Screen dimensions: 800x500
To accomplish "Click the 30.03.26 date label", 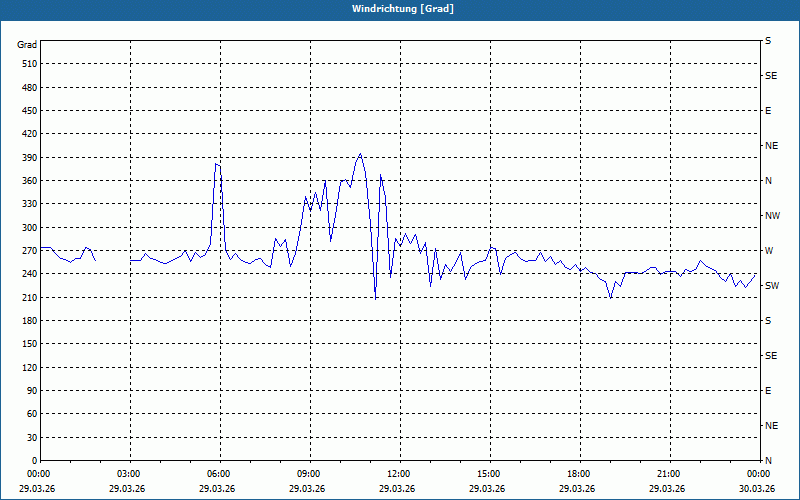I will (756, 488).
